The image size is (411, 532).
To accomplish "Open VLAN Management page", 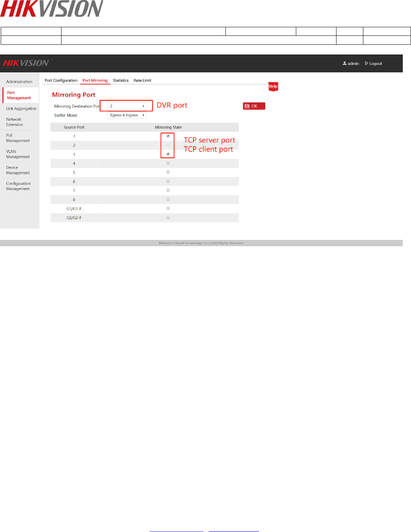I will click(x=18, y=154).
